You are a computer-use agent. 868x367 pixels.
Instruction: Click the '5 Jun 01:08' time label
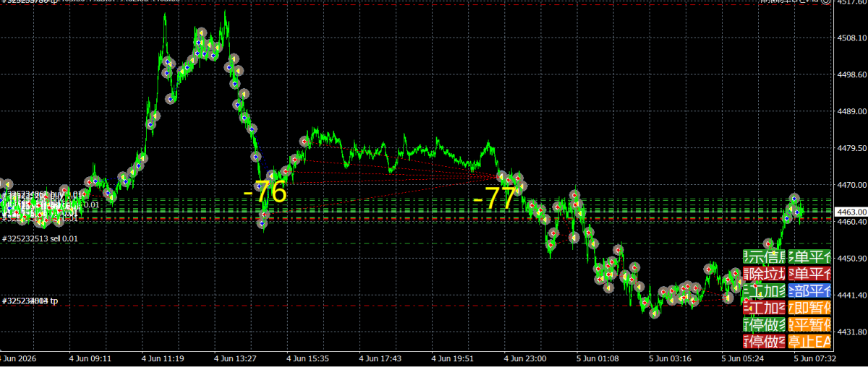597,358
